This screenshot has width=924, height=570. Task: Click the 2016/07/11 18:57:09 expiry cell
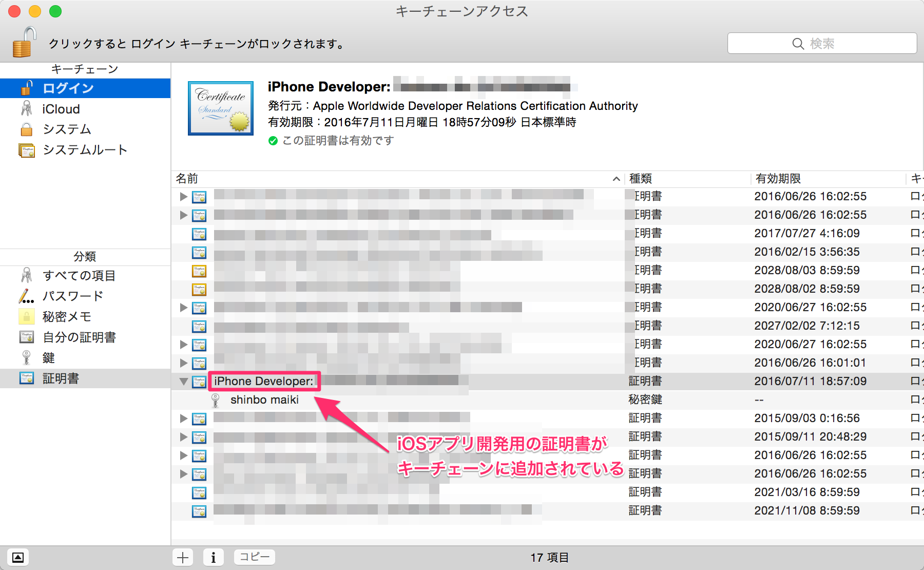[811, 381]
